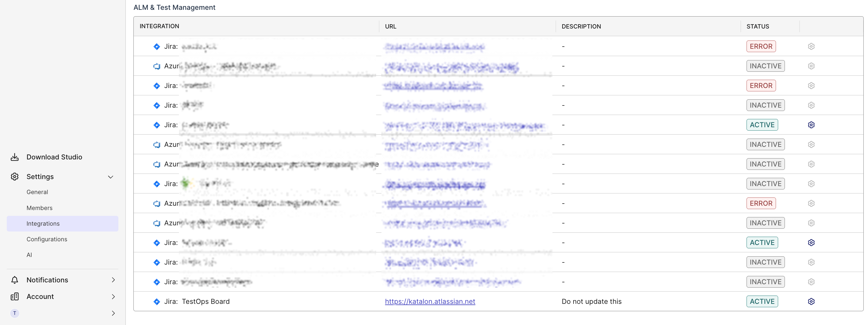Screen dimensions: 868x325
Task: Click the Jira logo beside TestOps Board
Action: coord(157,302)
